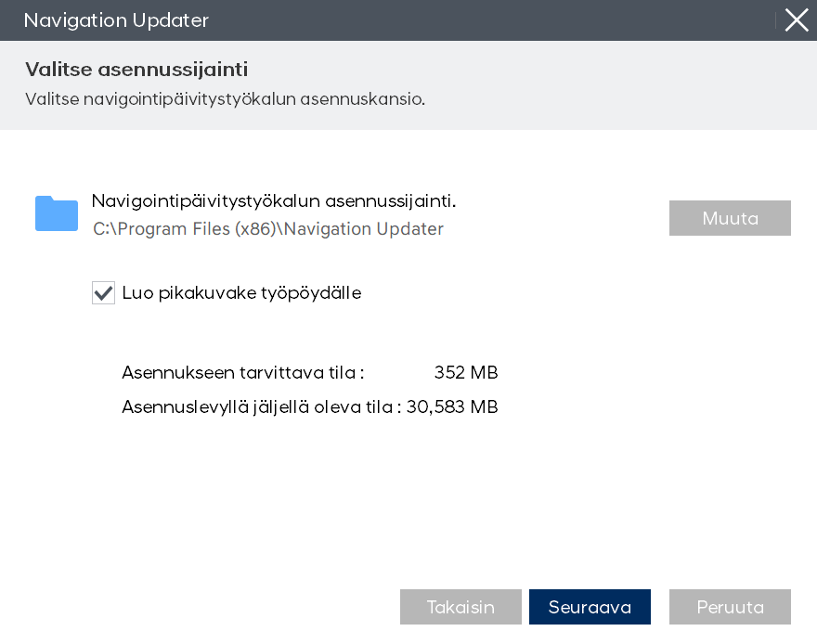Viewport: 817px width, 644px height.
Task: Proceed by clicking Seuraava
Action: 590,607
